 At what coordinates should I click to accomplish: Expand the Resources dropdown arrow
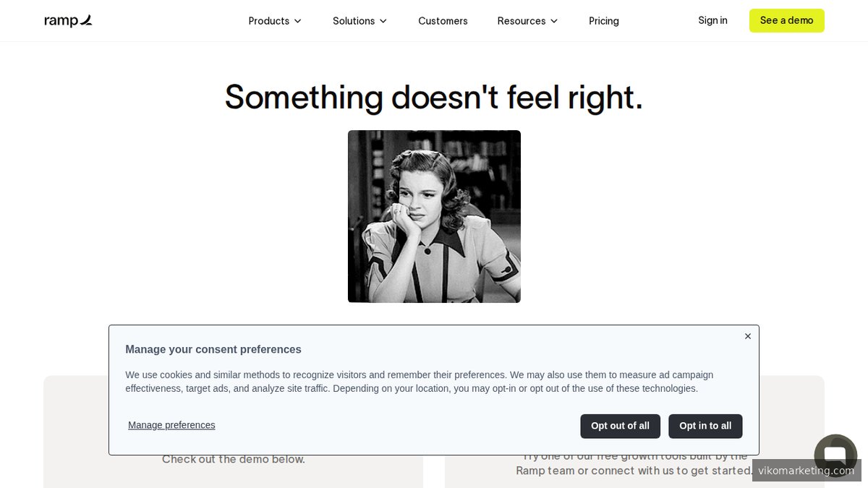[554, 21]
